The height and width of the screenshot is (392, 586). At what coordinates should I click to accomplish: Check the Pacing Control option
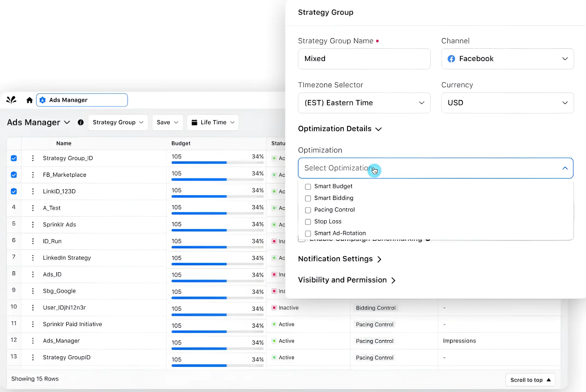coord(308,210)
